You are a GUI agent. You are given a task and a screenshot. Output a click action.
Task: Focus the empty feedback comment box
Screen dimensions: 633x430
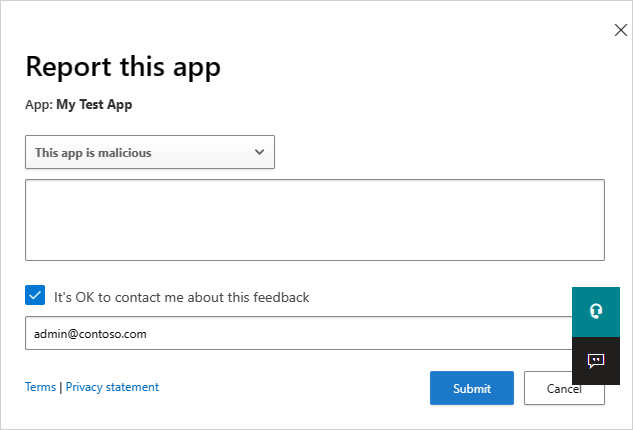click(x=314, y=220)
